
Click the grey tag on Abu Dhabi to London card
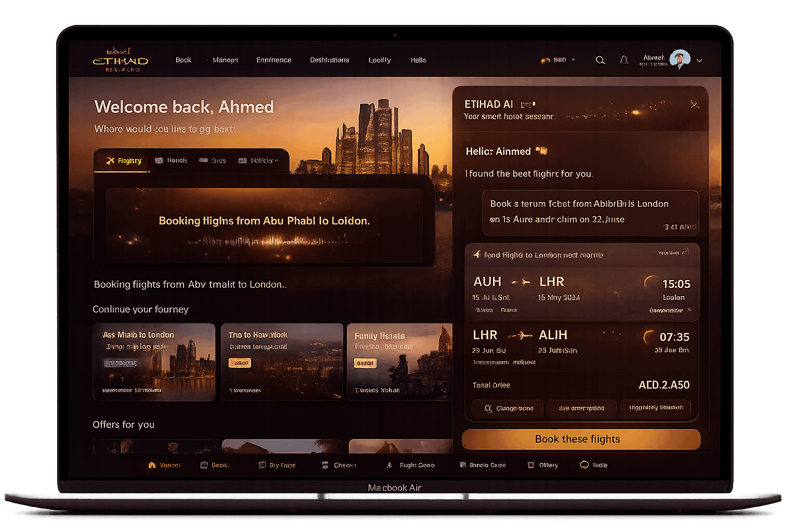(x=121, y=363)
